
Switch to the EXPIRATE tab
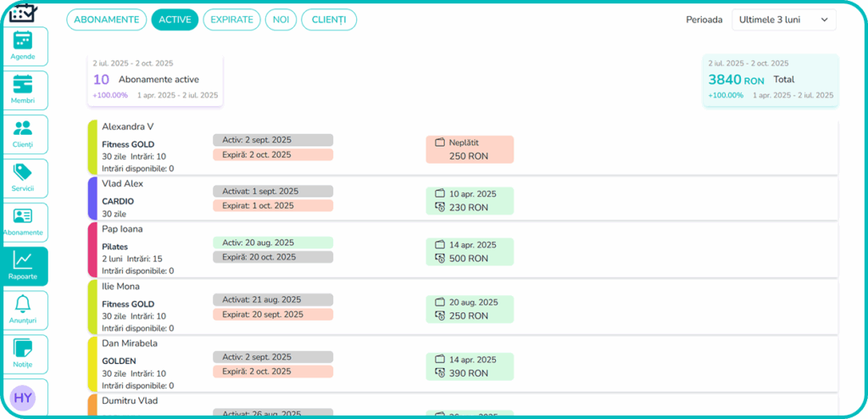tap(231, 20)
